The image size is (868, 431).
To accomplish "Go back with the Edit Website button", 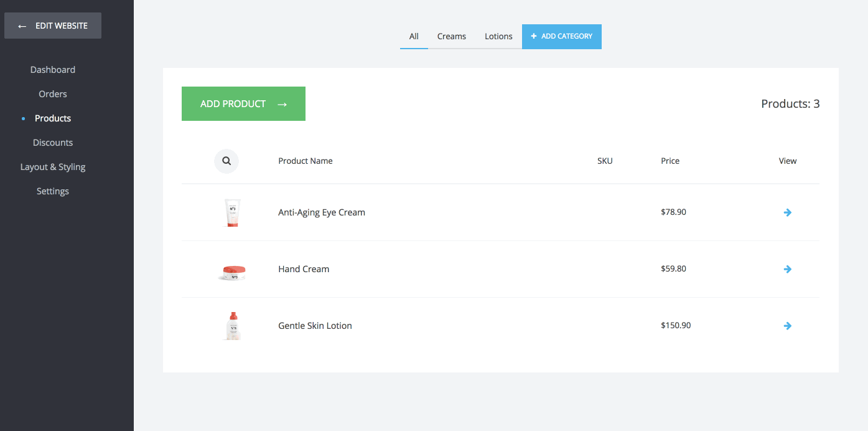I will (x=53, y=26).
